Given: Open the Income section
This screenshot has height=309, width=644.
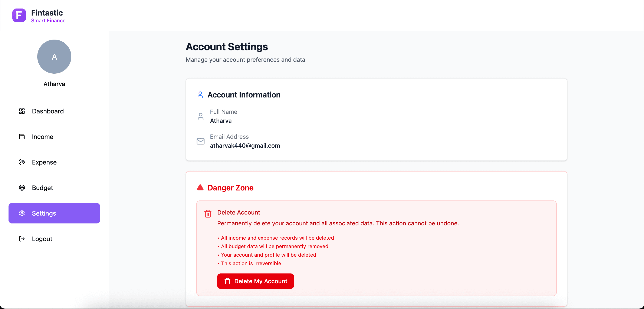Looking at the screenshot, I should [x=43, y=137].
